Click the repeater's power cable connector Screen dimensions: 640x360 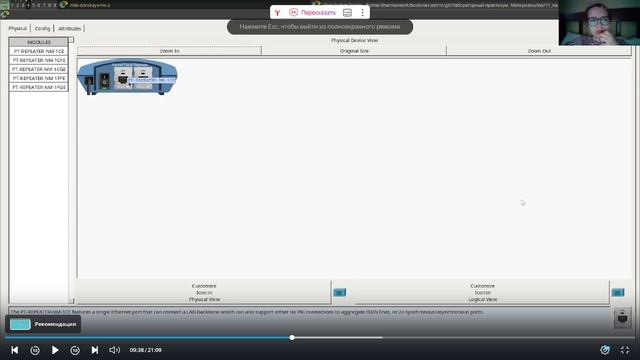(89, 84)
